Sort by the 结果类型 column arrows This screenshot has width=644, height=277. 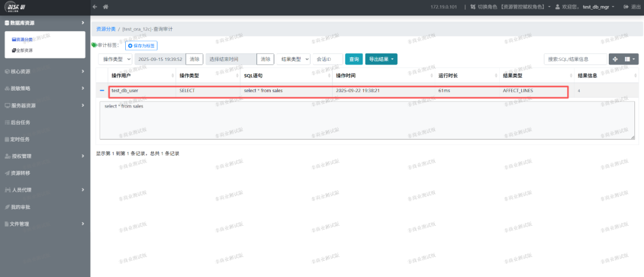pyautogui.click(x=571, y=76)
